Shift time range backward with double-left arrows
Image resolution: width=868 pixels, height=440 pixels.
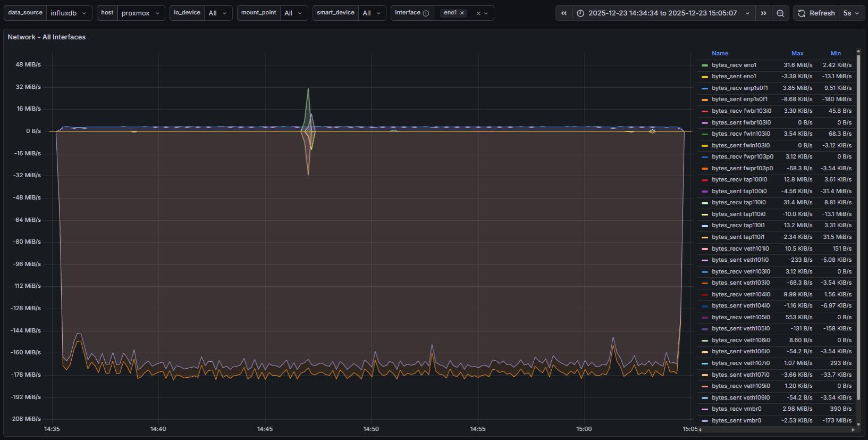tap(564, 13)
